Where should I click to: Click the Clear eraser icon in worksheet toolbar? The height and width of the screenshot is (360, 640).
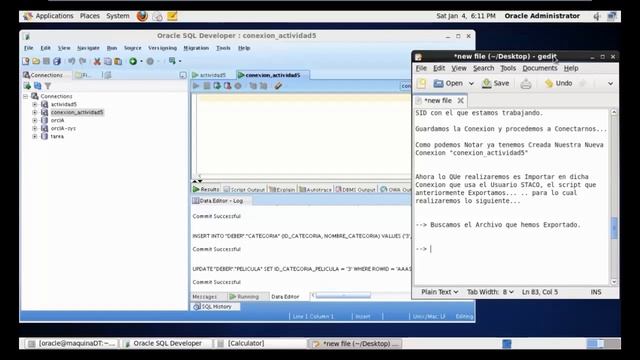(x=278, y=86)
